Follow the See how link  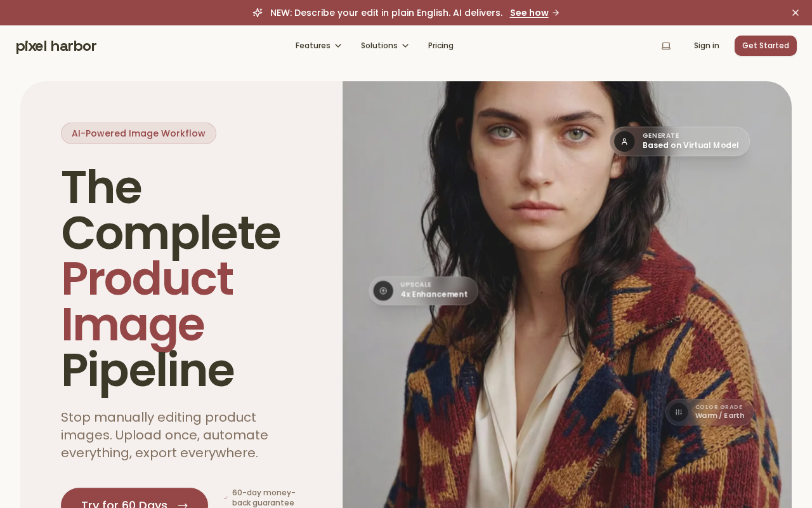pyautogui.click(x=529, y=13)
